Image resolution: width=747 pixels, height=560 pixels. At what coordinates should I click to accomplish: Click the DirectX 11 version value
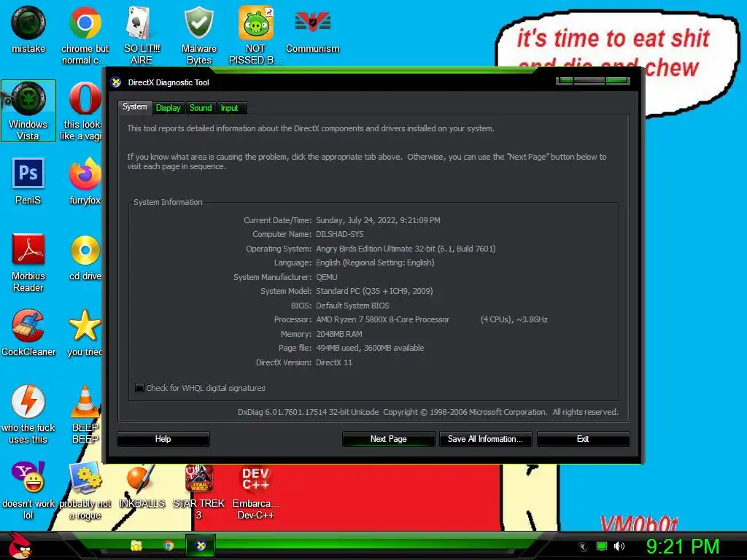tap(334, 362)
